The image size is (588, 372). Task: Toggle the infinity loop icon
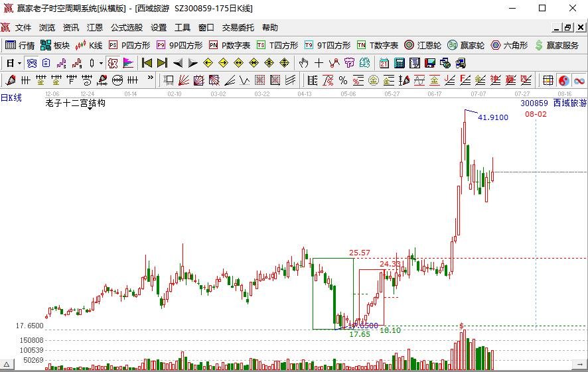tap(579, 80)
